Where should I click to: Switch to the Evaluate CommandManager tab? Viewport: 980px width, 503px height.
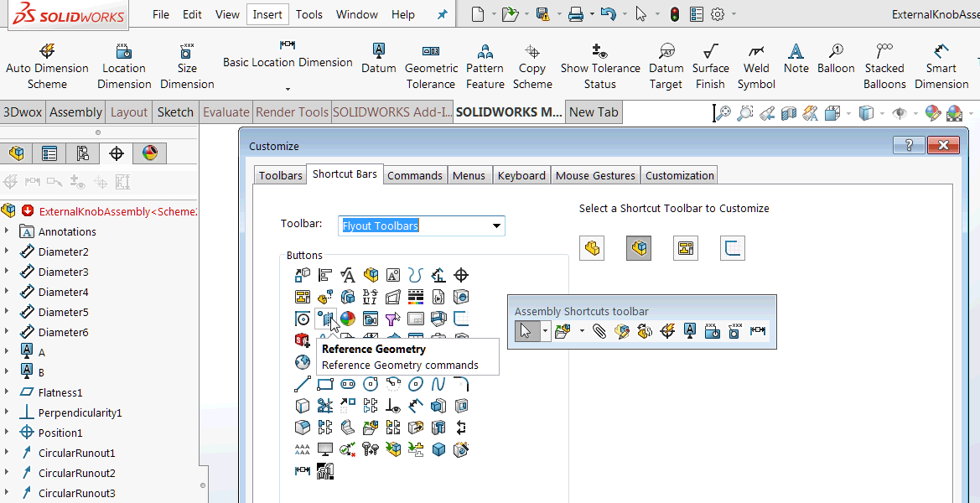coord(226,112)
